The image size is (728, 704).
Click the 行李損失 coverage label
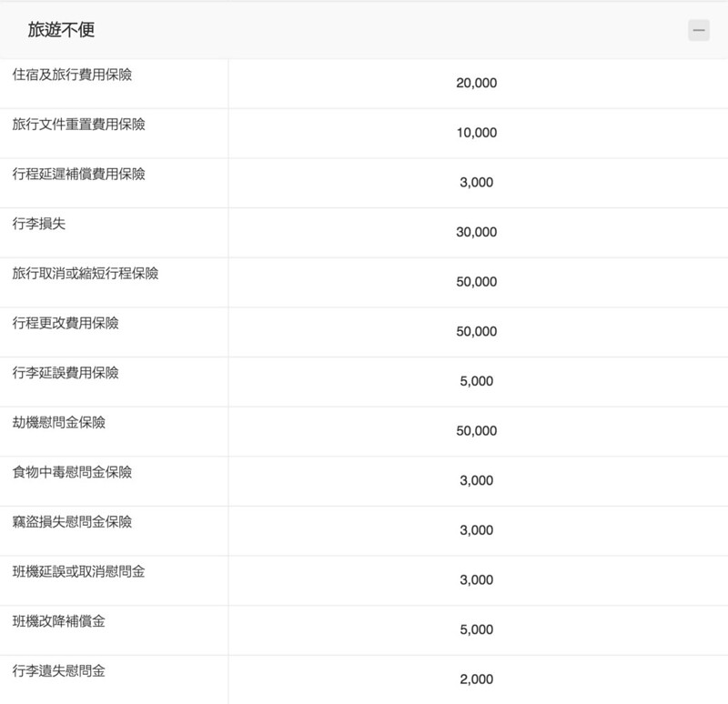pos(39,224)
